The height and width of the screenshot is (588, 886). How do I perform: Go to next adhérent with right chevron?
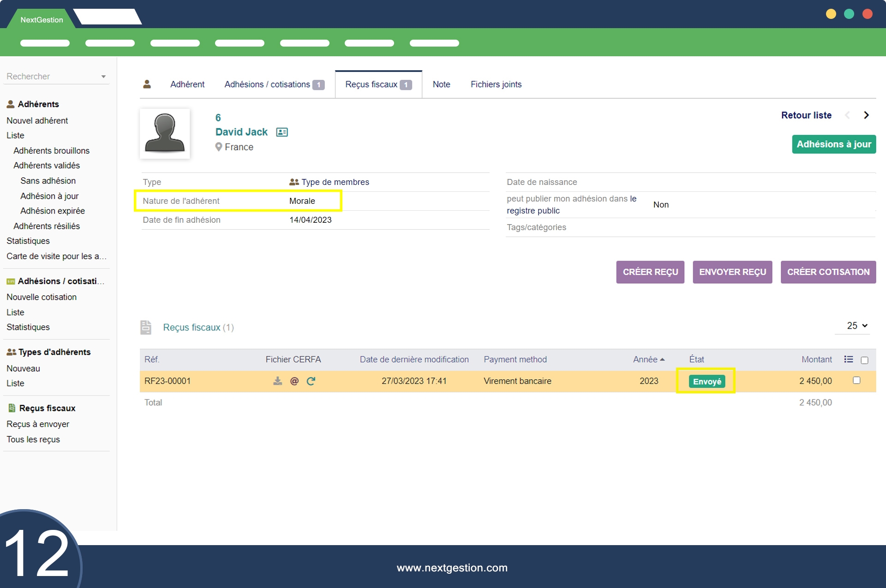pos(866,115)
